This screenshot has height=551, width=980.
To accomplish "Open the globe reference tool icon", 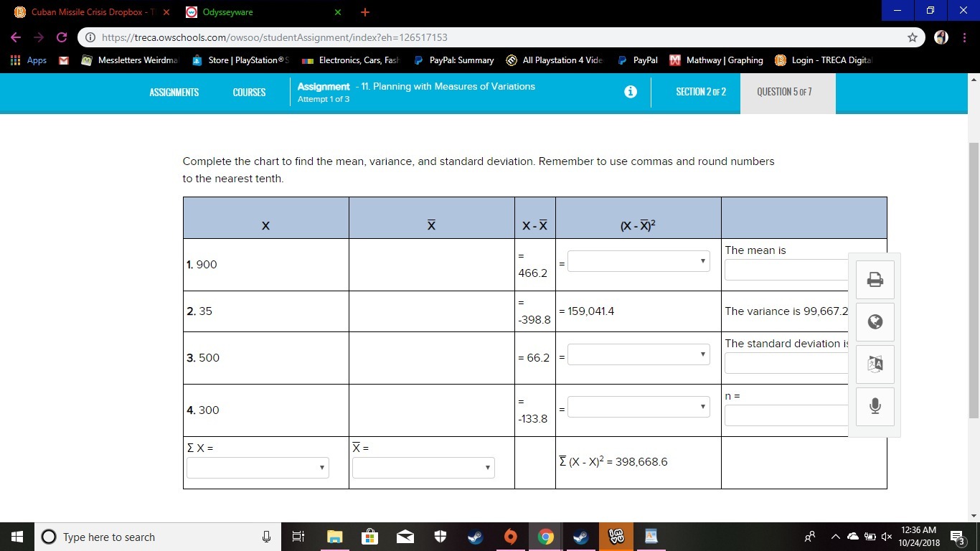I will point(875,322).
